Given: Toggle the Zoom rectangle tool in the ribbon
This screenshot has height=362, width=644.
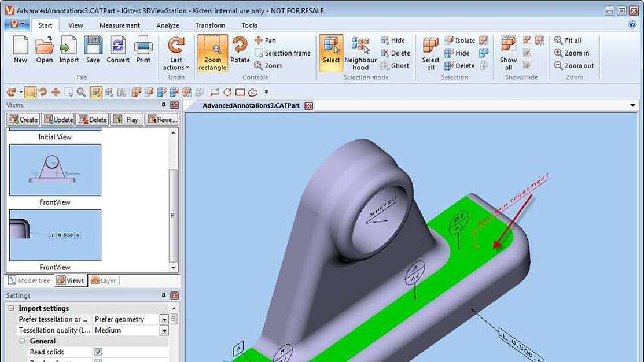Looking at the screenshot, I should point(212,53).
